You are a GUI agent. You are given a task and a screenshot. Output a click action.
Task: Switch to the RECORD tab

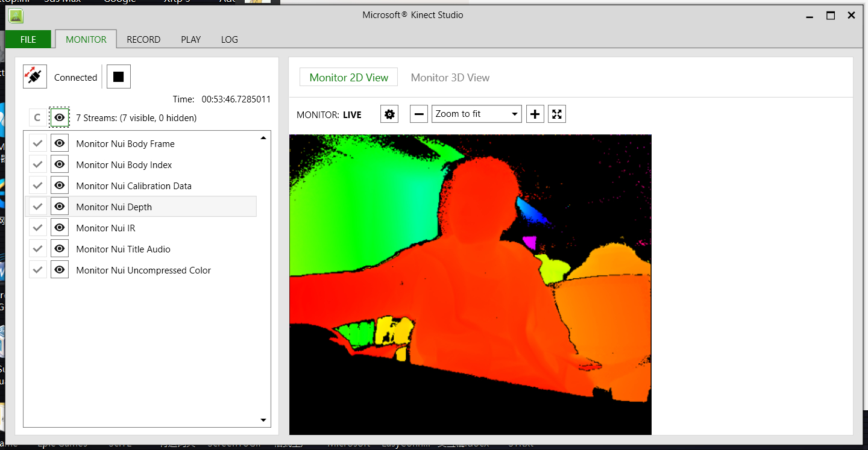point(143,39)
